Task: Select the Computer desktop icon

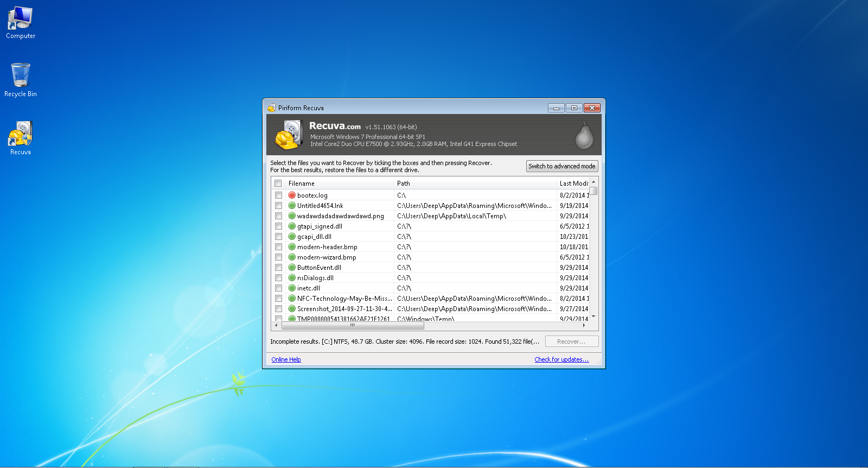Action: [21, 23]
